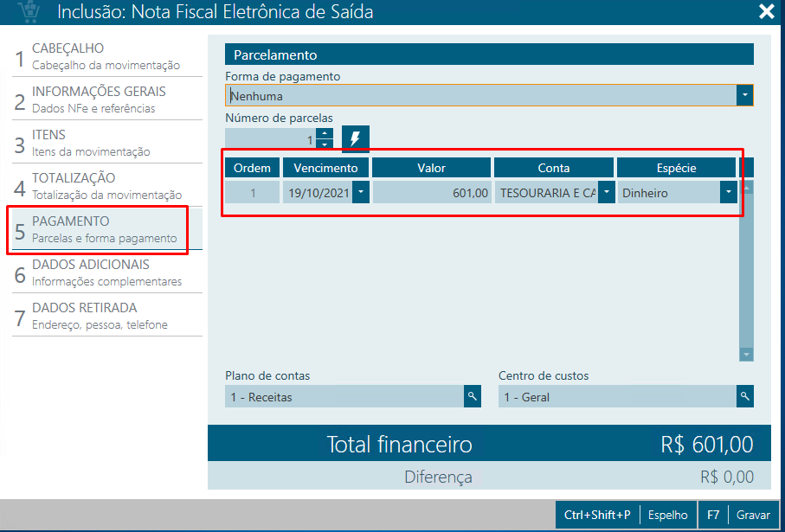The image size is (785, 532).
Task: Click the Valor field showing 601,00
Action: coord(432,192)
